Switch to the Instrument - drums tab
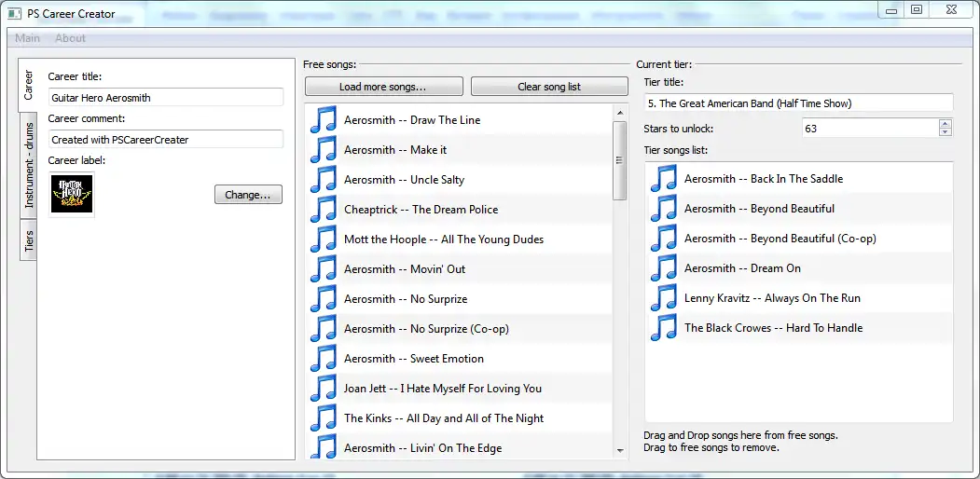Image resolution: width=980 pixels, height=479 pixels. [x=29, y=166]
